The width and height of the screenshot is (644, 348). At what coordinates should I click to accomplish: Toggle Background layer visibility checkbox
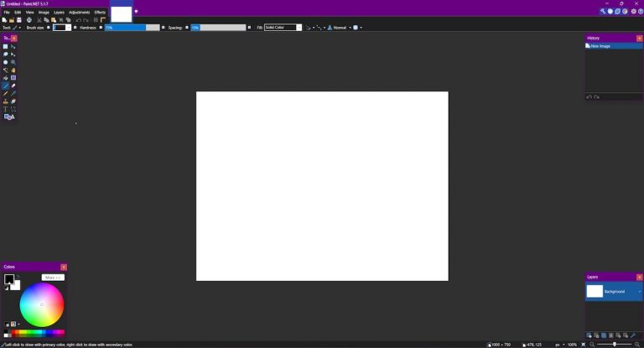[640, 292]
